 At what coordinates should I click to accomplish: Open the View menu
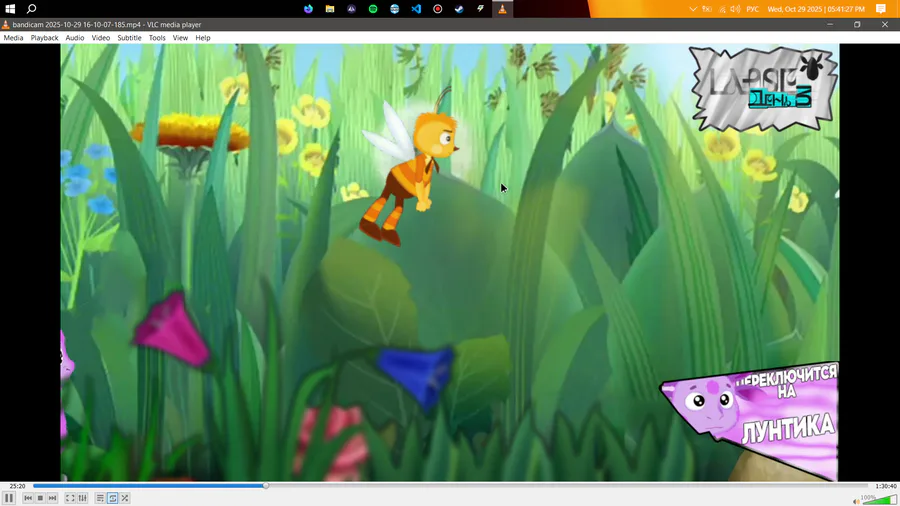[180, 38]
